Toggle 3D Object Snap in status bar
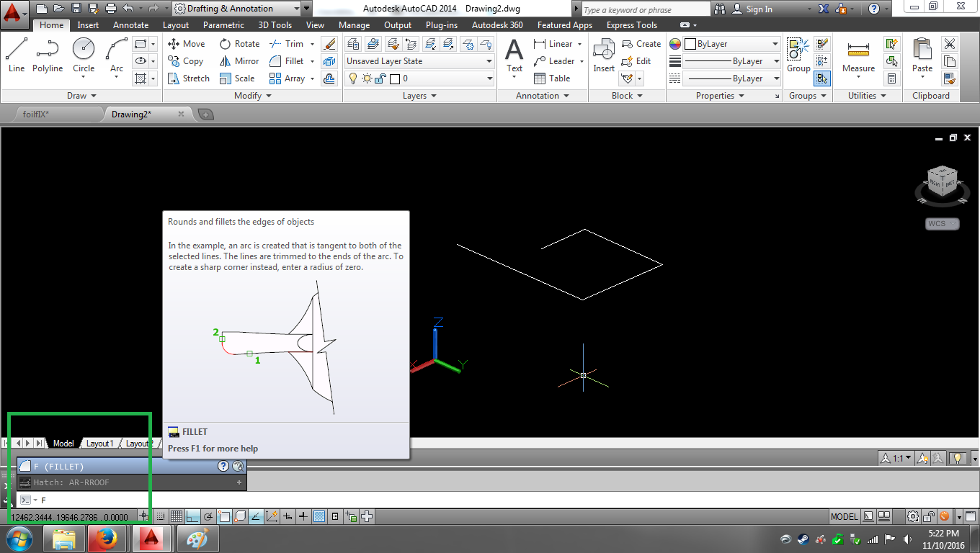 click(x=240, y=516)
